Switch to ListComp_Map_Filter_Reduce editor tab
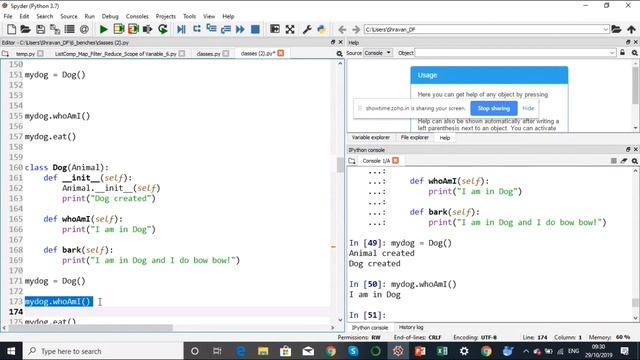 (x=116, y=53)
